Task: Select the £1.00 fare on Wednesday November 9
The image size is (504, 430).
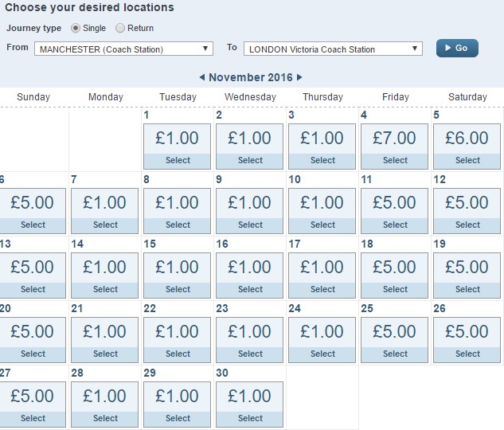Action: pyautogui.click(x=249, y=211)
